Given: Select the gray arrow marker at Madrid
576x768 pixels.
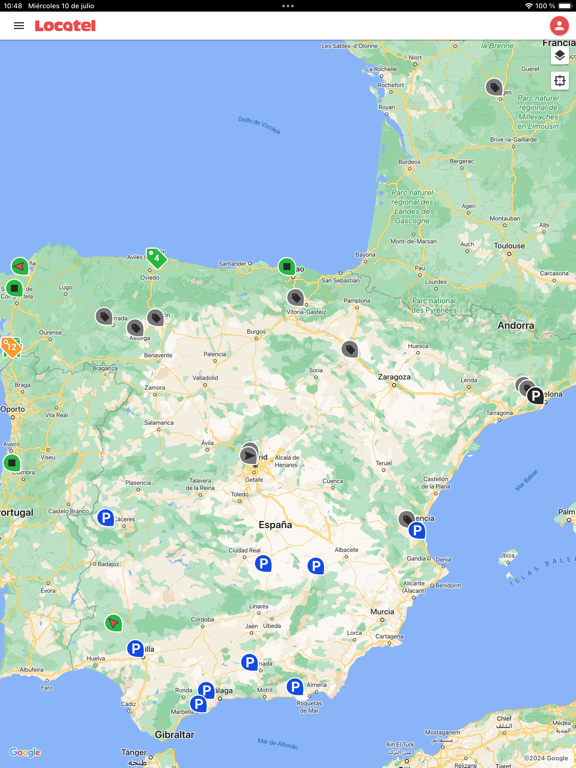Looking at the screenshot, I should pos(249,456).
